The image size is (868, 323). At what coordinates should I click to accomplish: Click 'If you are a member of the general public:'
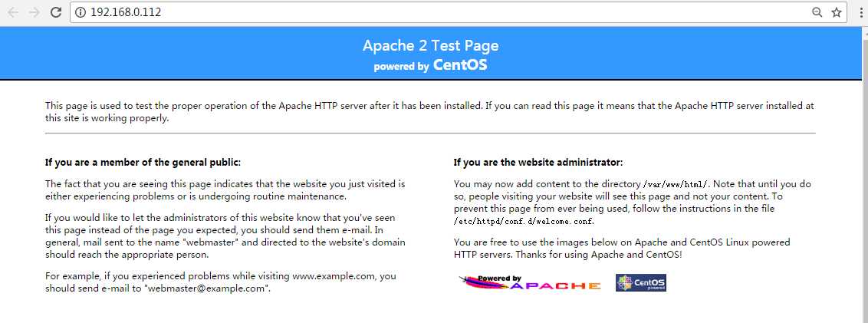143,163
